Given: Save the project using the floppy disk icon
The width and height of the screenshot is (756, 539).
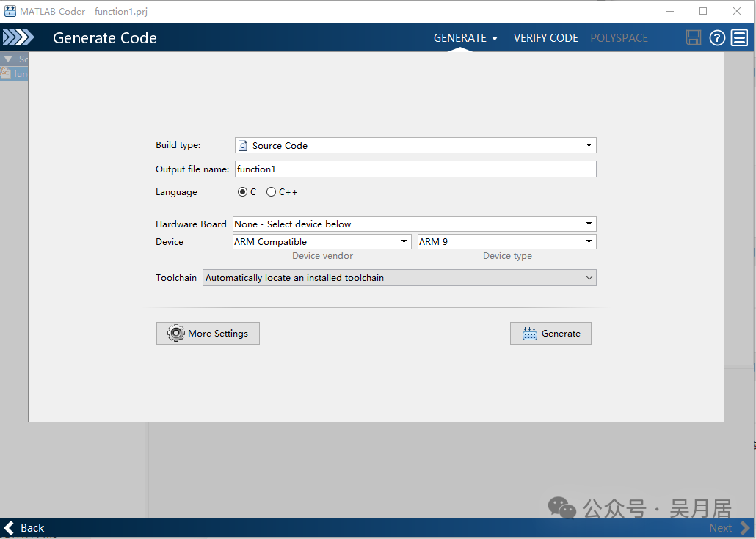Looking at the screenshot, I should pyautogui.click(x=694, y=37).
